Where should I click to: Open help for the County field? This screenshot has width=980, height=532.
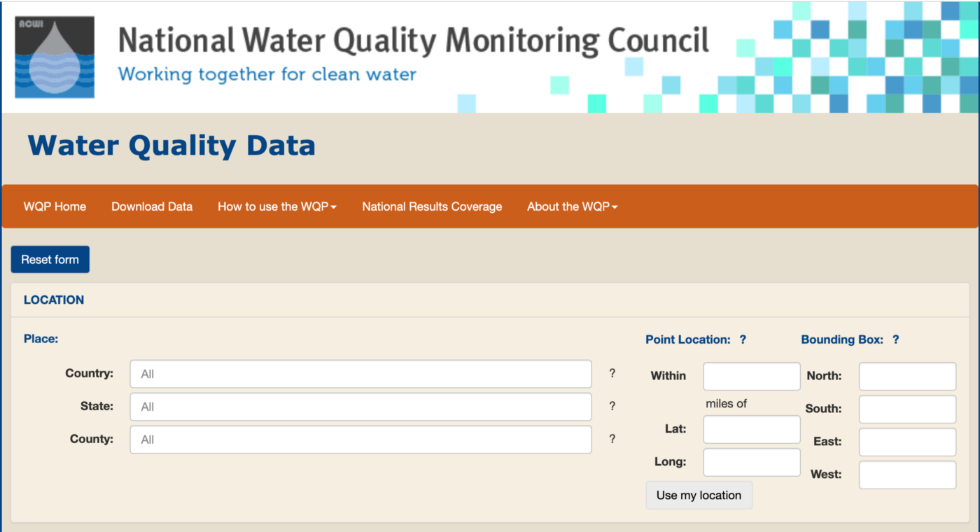pos(612,439)
